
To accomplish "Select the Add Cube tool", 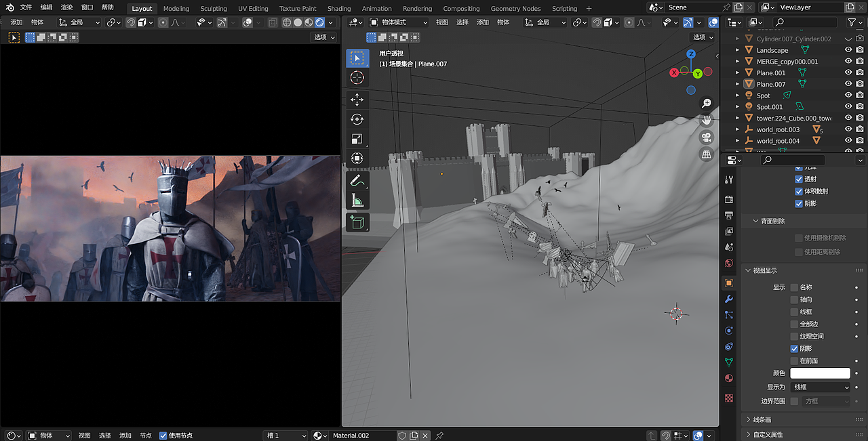I will pos(357,221).
